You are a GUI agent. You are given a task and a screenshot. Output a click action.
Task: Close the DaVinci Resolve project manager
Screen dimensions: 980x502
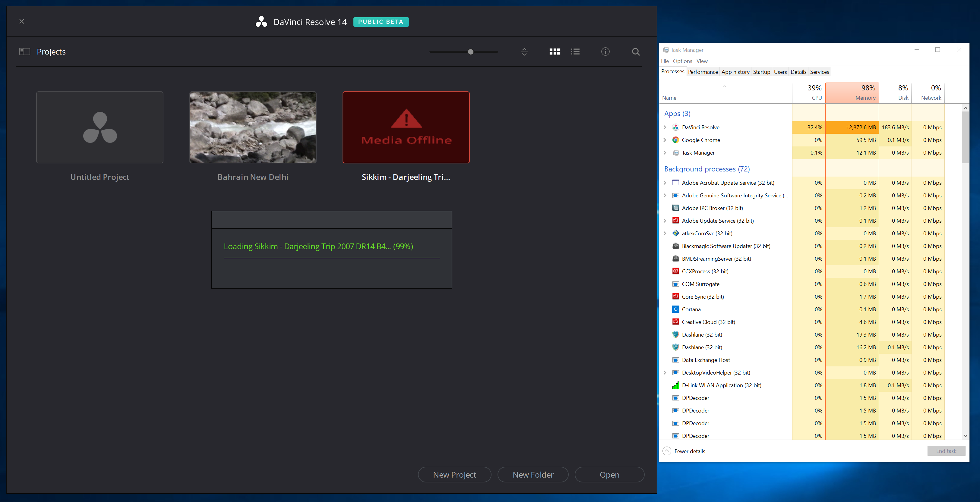22,21
